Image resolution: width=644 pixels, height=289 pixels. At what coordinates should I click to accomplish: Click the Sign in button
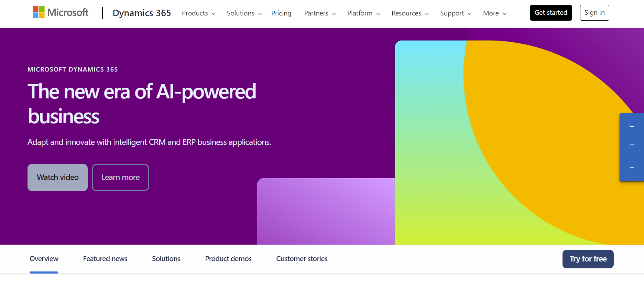tap(594, 13)
